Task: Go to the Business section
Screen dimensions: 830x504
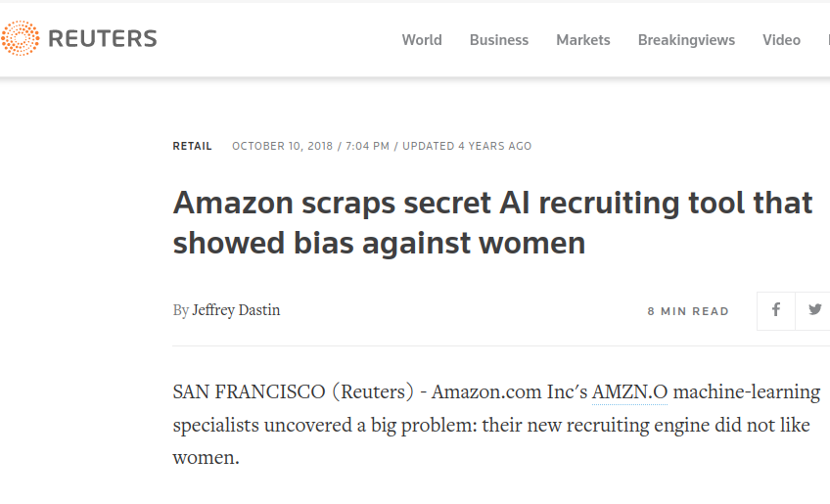Action: click(499, 40)
